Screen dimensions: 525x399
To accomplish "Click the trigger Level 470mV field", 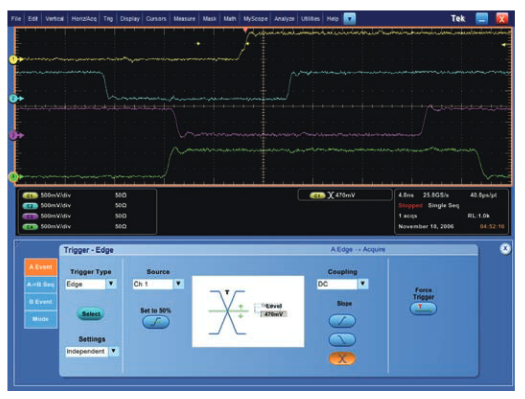I will pyautogui.click(x=274, y=314).
